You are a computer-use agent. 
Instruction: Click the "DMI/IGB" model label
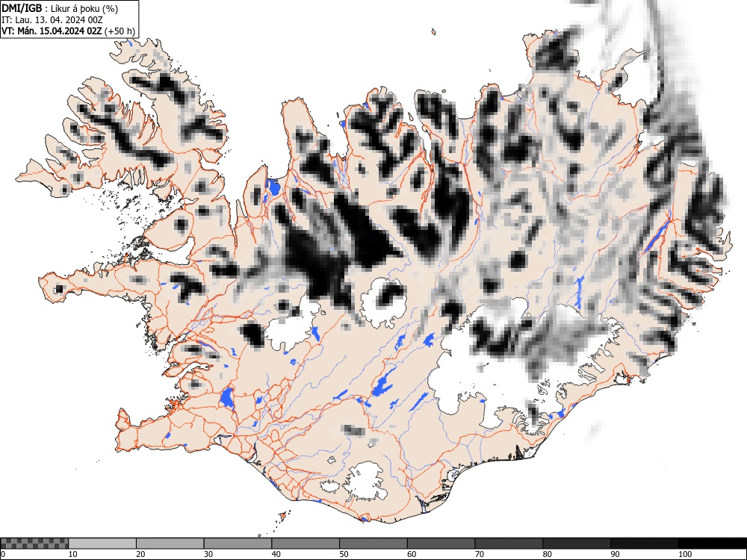click(x=21, y=9)
